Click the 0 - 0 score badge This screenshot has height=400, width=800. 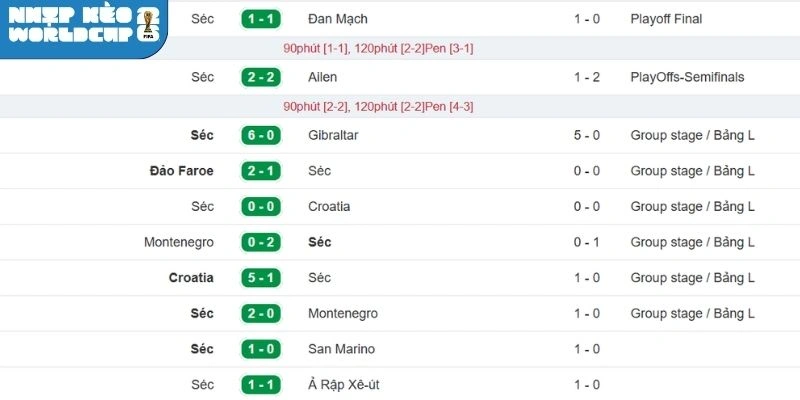(x=261, y=207)
